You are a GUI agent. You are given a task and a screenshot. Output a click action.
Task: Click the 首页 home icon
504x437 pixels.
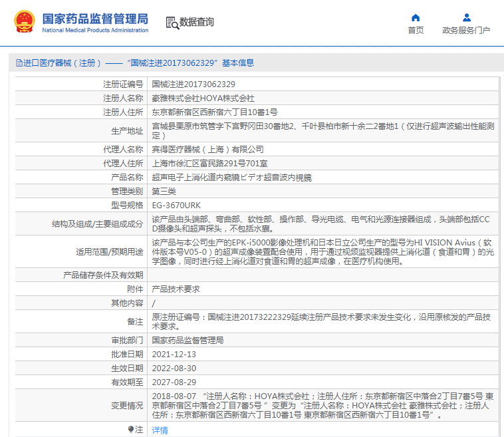coord(416,17)
